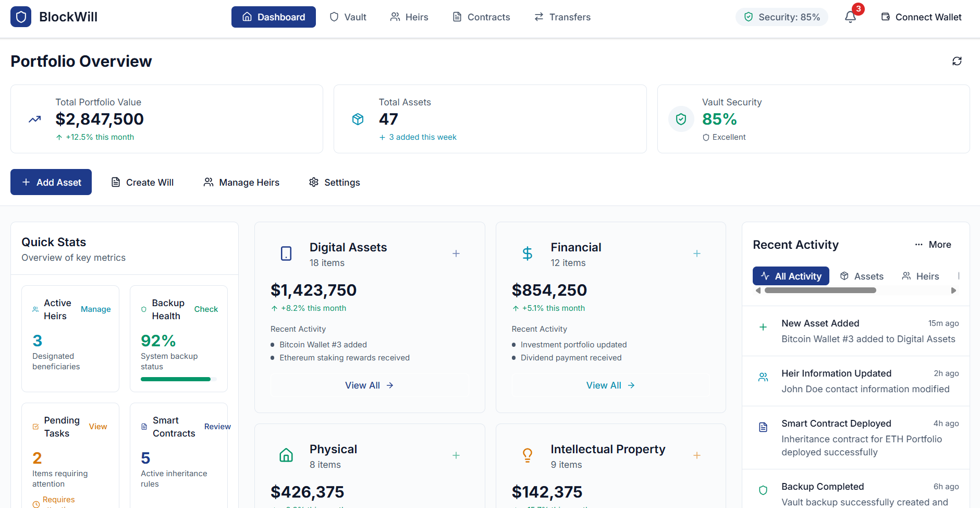
Task: Add a new Physical item via plus
Action: 456,455
